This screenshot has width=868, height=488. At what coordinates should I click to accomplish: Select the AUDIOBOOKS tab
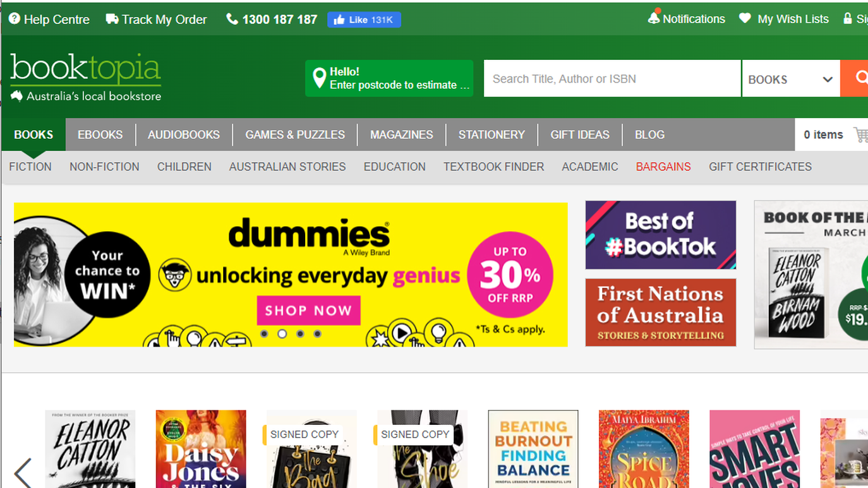tap(184, 134)
